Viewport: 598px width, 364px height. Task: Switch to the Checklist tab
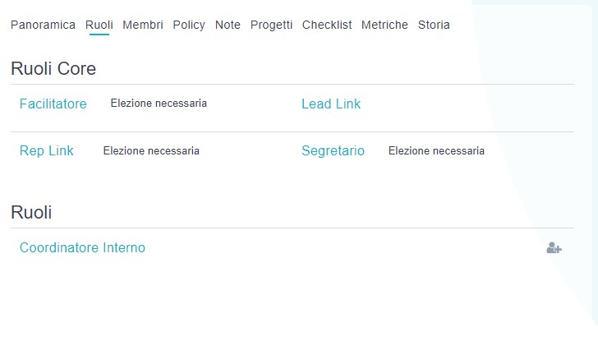pos(327,25)
